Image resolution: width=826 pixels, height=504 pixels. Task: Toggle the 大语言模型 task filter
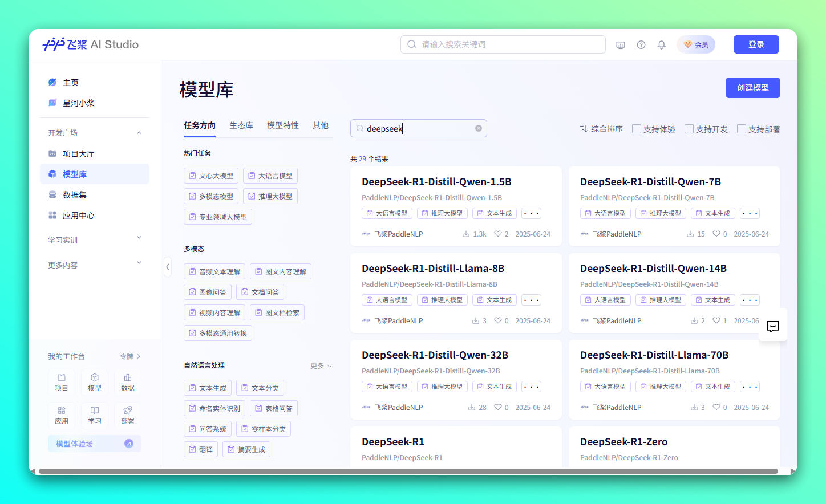pyautogui.click(x=270, y=176)
